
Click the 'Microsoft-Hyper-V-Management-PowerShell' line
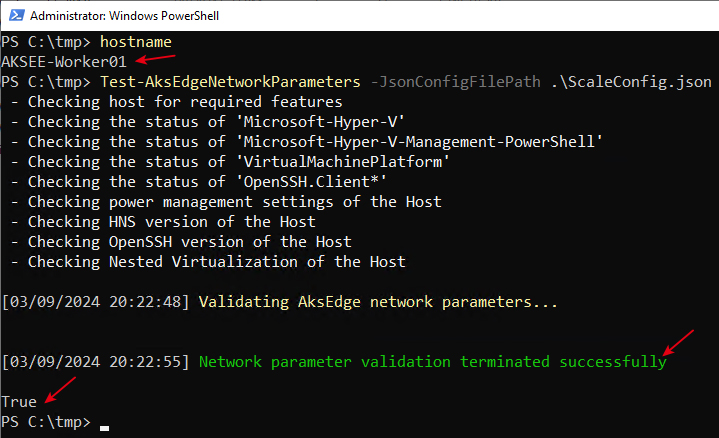[x=307, y=142]
